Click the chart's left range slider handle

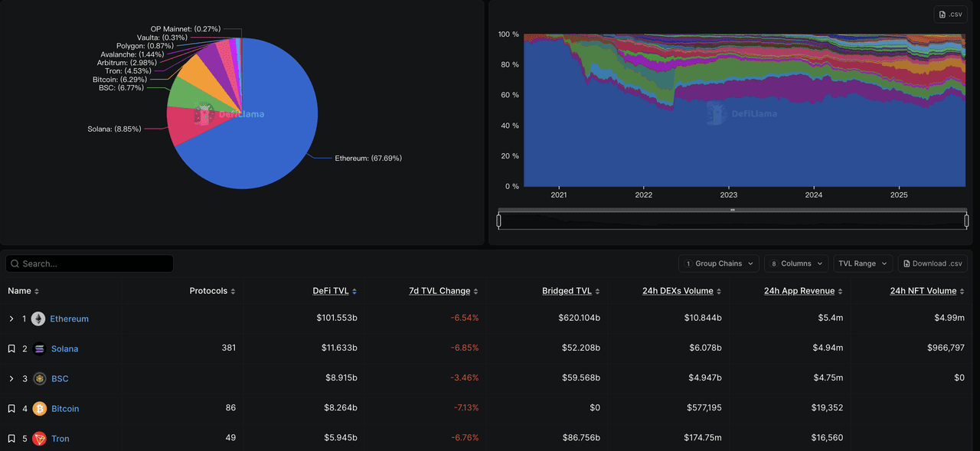pyautogui.click(x=499, y=221)
